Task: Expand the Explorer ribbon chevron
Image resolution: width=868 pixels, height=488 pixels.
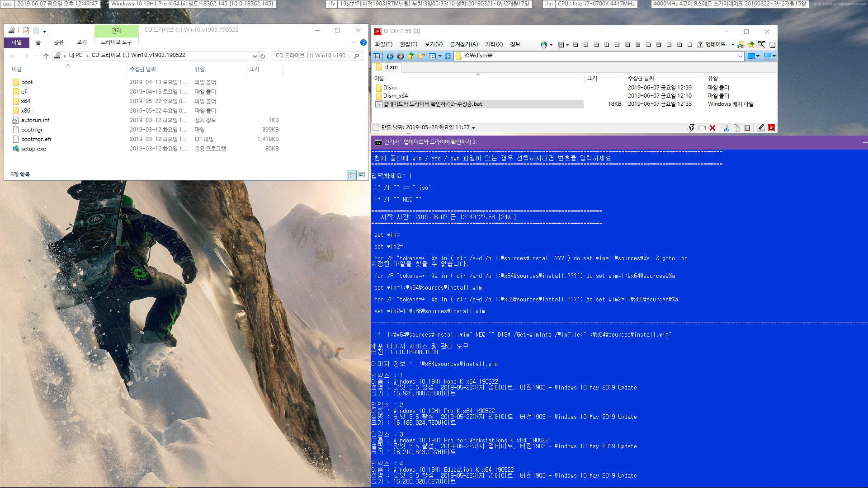Action: pos(354,42)
